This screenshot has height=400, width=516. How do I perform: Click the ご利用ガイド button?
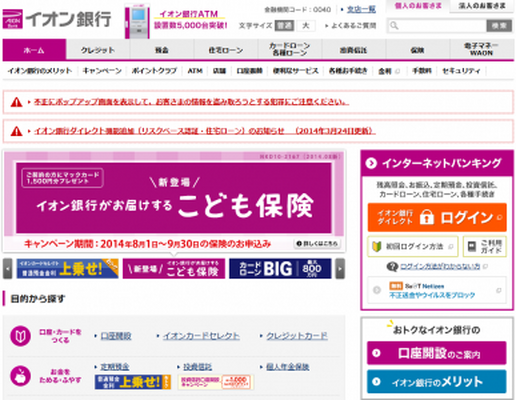pyautogui.click(x=485, y=246)
